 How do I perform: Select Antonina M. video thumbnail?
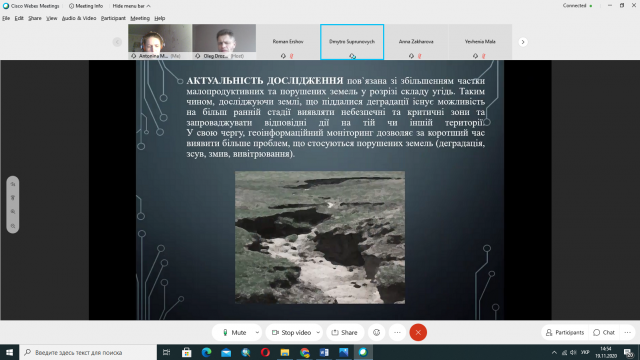tap(160, 42)
